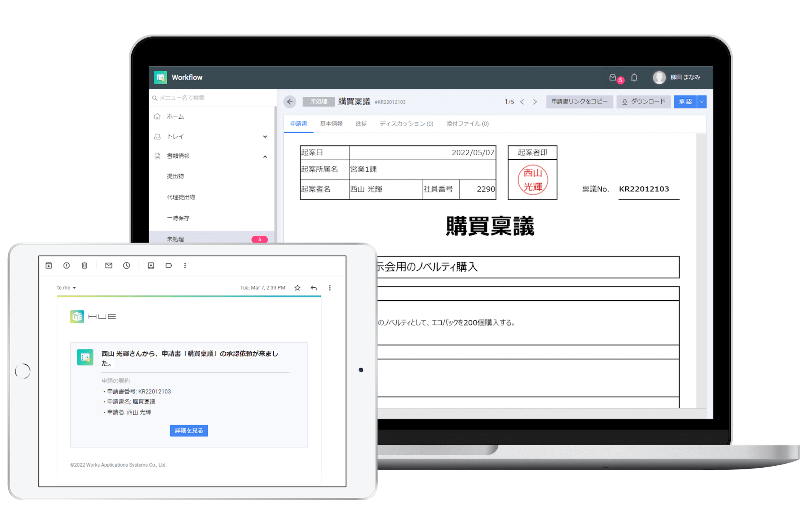
Task: Click the email label tag icon
Action: pos(169,265)
